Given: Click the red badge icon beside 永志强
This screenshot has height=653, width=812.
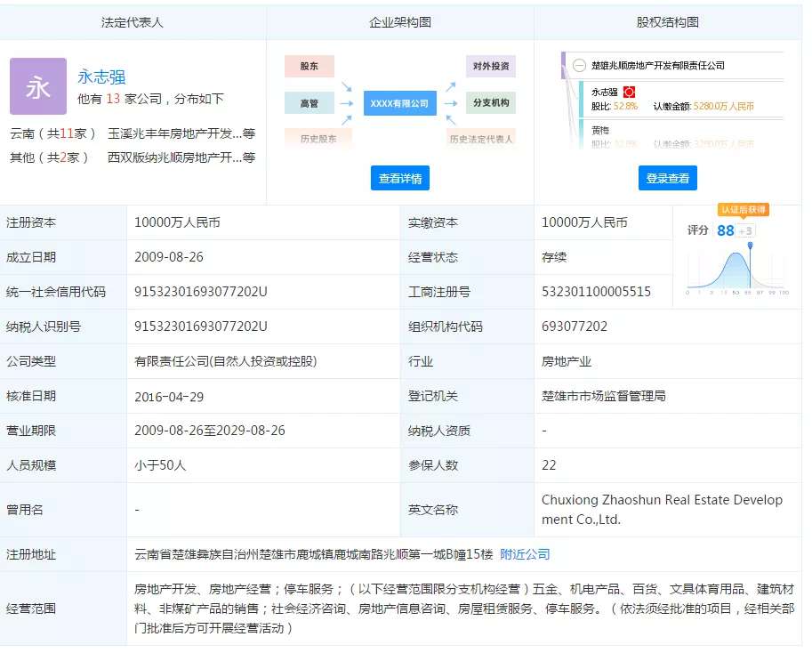Looking at the screenshot, I should 629,93.
